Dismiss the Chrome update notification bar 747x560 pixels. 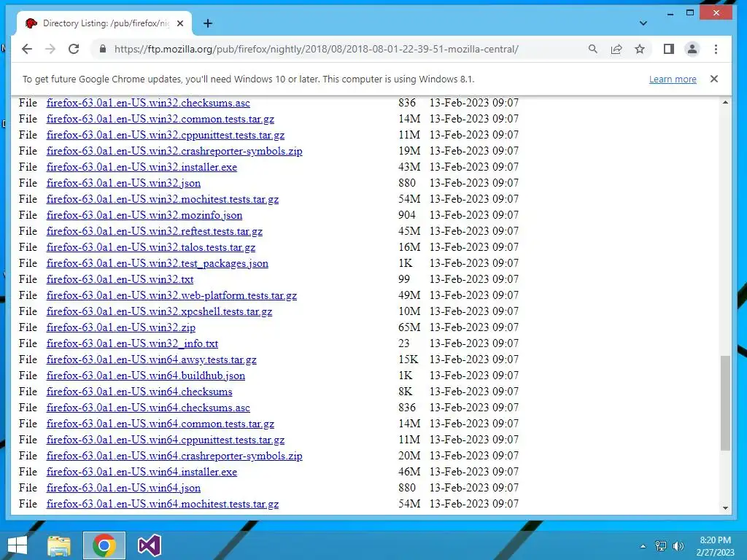click(713, 79)
